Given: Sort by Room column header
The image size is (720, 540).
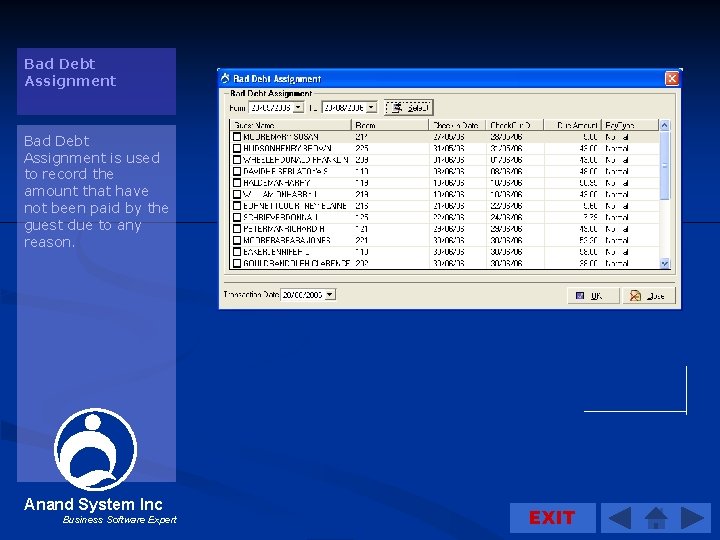Looking at the screenshot, I should (390, 125).
